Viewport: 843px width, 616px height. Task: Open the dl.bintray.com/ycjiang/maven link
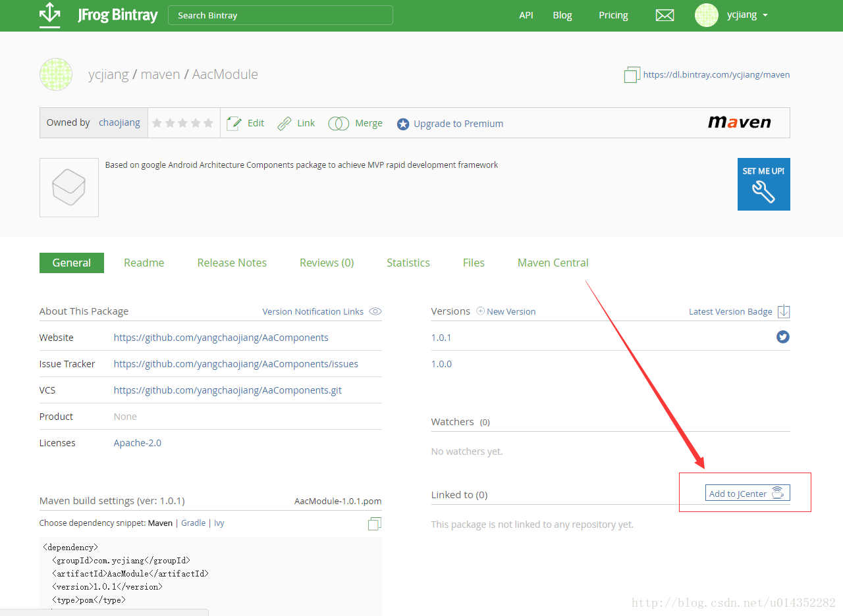click(717, 74)
